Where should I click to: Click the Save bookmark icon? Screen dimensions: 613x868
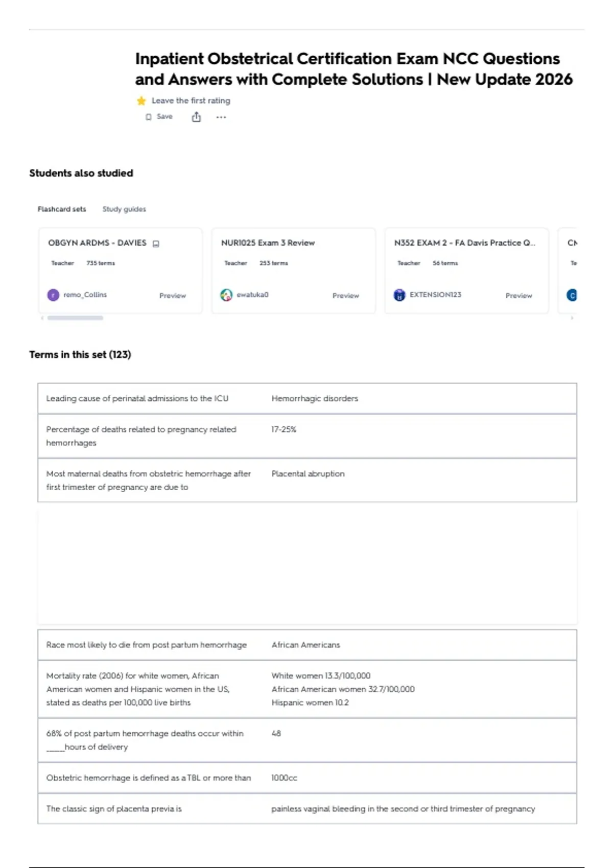[x=149, y=117]
